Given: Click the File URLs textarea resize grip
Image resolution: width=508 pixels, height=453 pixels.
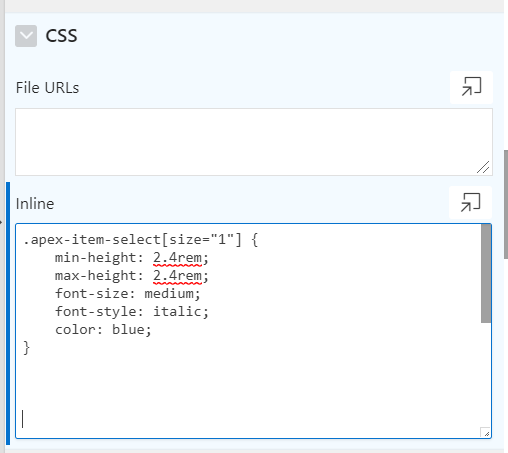Looking at the screenshot, I should (x=483, y=167).
